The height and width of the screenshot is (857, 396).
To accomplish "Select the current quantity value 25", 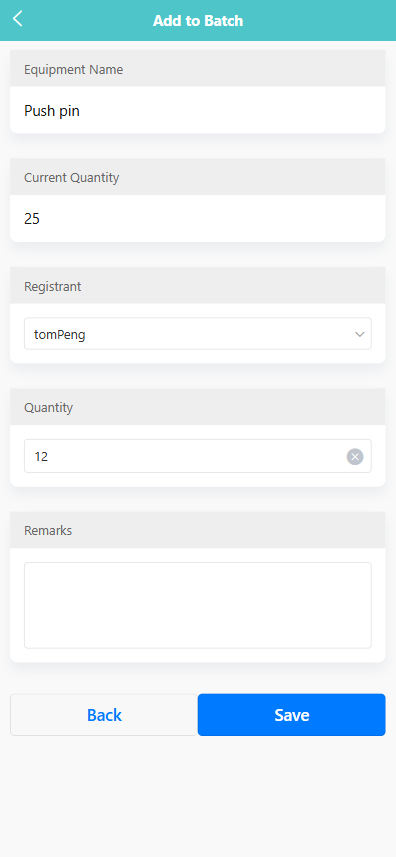I will coord(32,219).
